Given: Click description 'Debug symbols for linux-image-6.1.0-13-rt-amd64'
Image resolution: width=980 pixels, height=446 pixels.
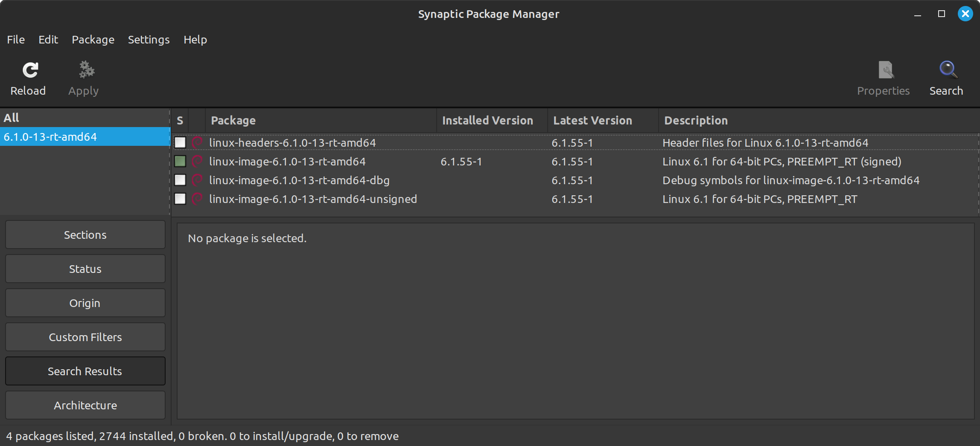Looking at the screenshot, I should click(x=791, y=180).
